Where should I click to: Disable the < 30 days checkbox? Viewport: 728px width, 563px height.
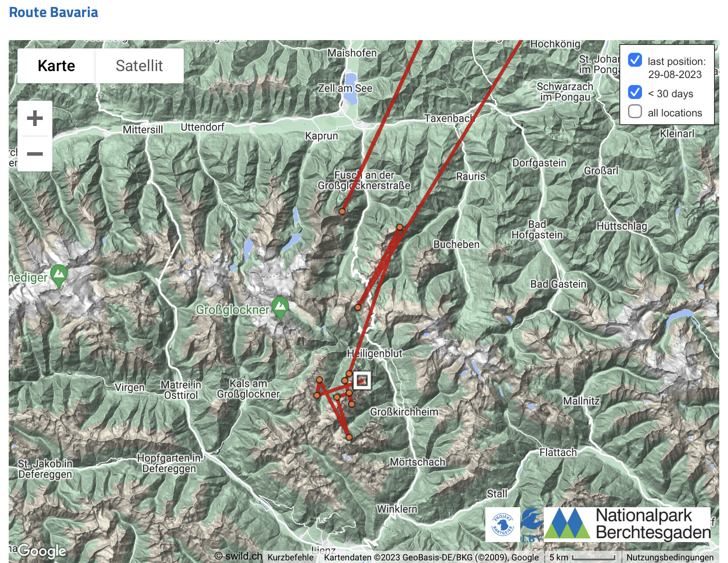coord(635,92)
